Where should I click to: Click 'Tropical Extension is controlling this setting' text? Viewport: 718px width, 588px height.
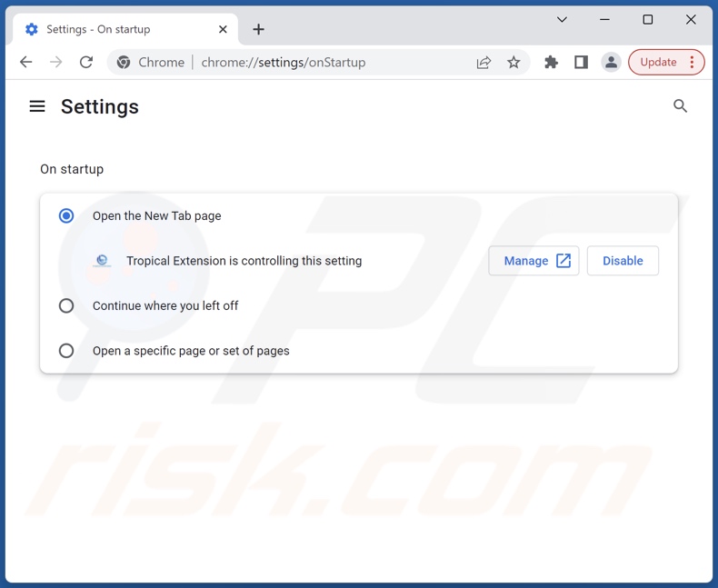[x=244, y=261]
